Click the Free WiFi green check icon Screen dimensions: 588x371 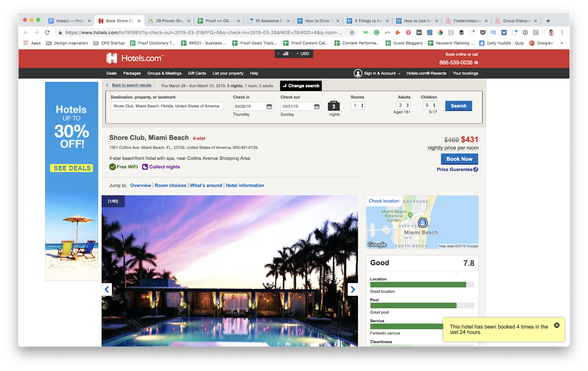click(112, 167)
